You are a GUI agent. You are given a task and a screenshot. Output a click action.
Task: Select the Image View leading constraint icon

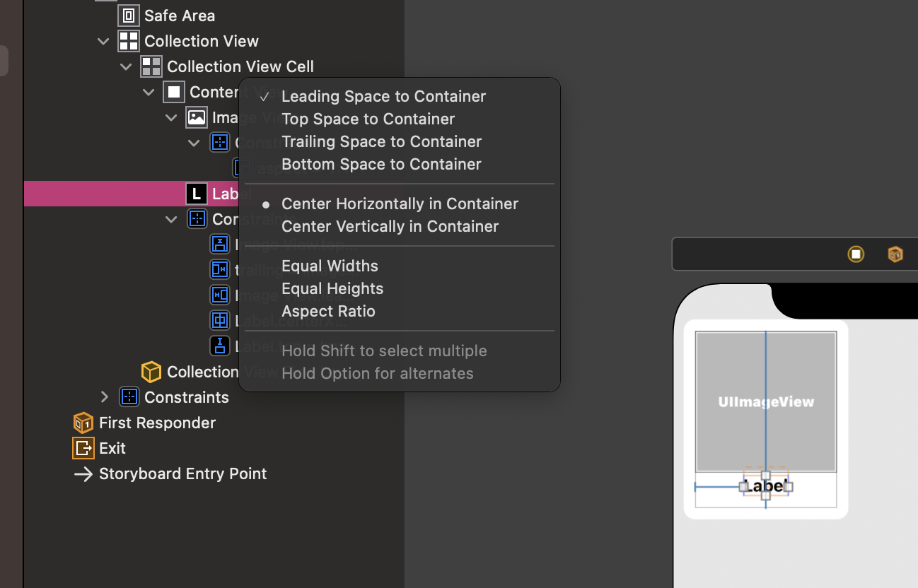tap(220, 295)
